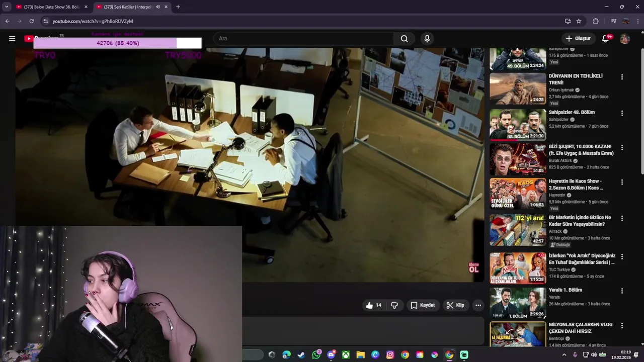Open Burak Aktürk channel link

pos(560,161)
